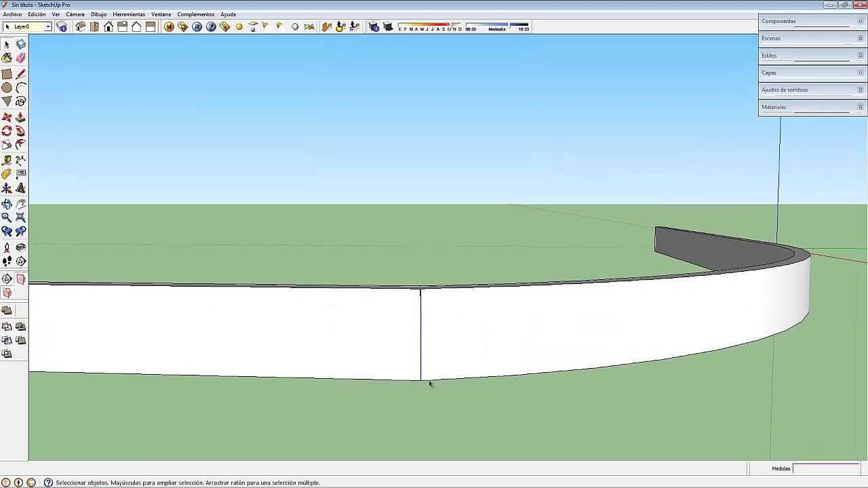Open the Ayuda menu
The image size is (868, 488).
coord(228,14)
